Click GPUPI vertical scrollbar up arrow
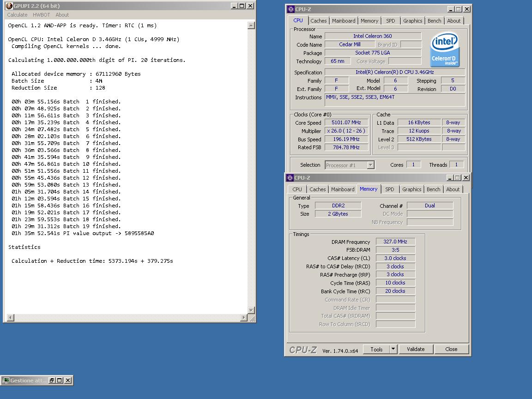532x399 pixels. tap(251, 25)
